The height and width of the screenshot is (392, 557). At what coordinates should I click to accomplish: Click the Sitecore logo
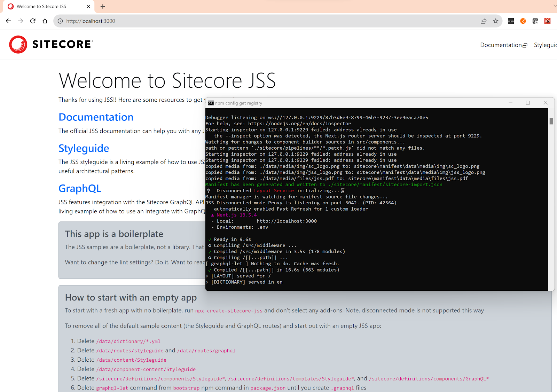point(51,44)
